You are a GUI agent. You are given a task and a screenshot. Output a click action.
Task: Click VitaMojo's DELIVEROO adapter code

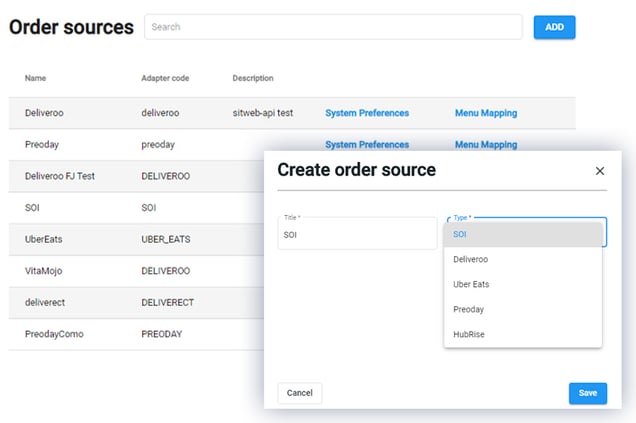(x=165, y=271)
